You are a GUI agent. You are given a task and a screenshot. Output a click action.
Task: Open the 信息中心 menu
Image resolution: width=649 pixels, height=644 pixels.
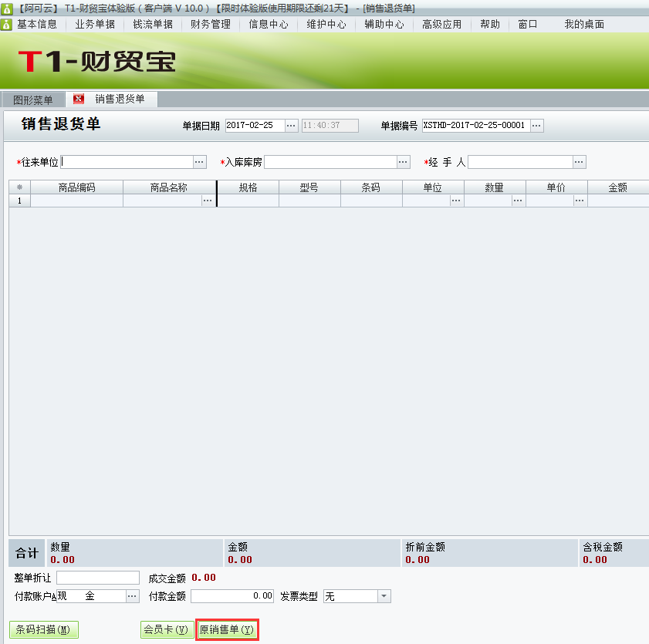(269, 25)
